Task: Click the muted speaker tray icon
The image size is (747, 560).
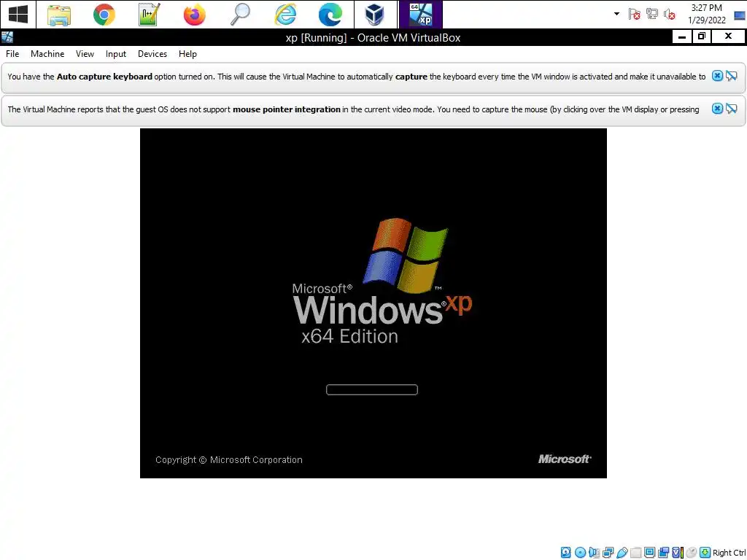Action: (670, 15)
